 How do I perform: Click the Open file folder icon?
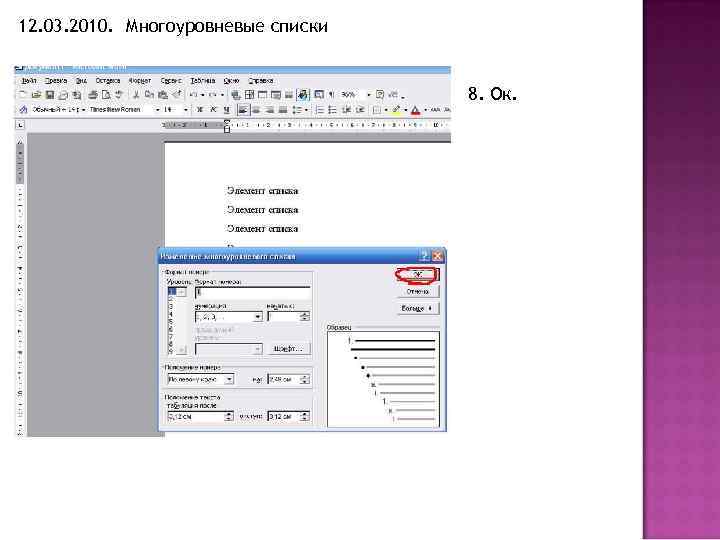(36, 95)
